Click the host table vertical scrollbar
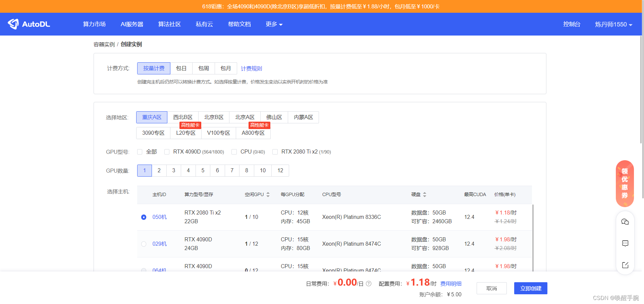Image resolution: width=644 pixels, height=304 pixels. click(533, 238)
